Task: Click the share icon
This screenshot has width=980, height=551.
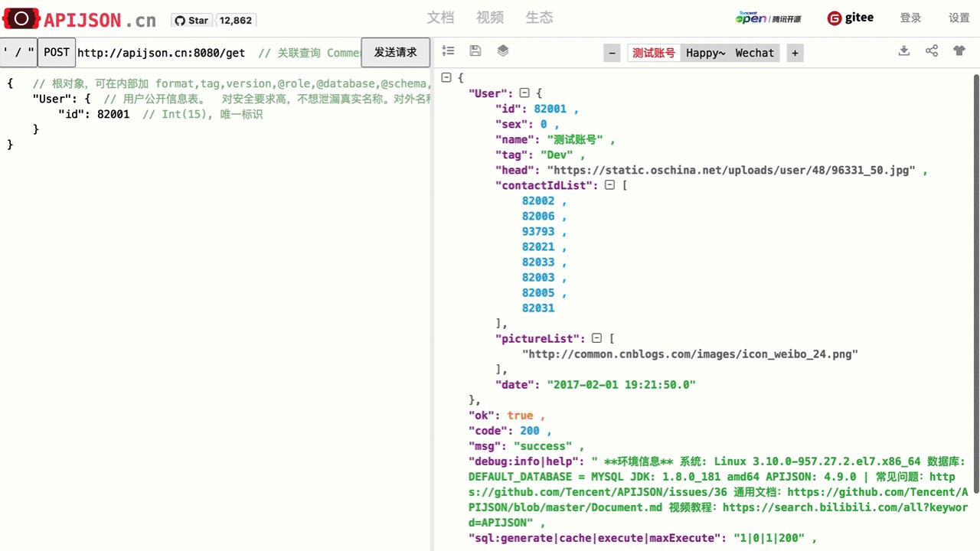Action: (931, 50)
